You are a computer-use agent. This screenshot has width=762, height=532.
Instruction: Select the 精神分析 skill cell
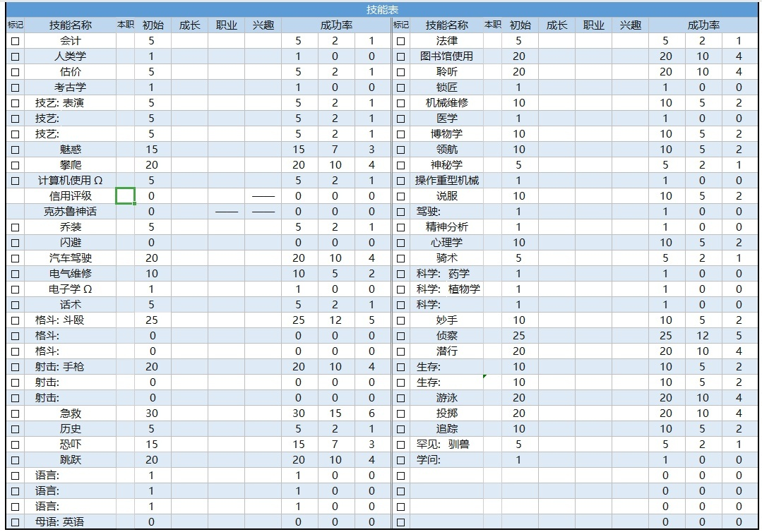[446, 227]
